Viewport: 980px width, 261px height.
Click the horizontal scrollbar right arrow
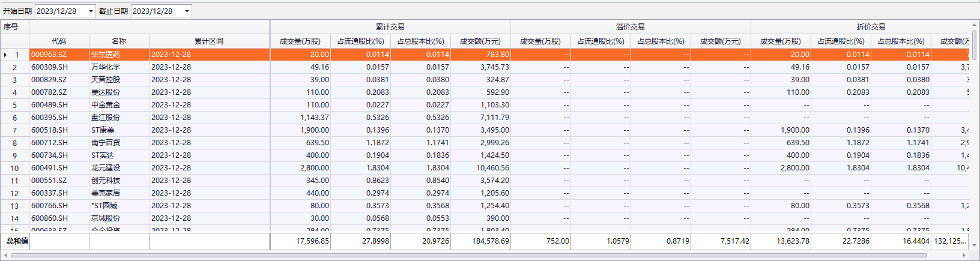click(x=964, y=256)
